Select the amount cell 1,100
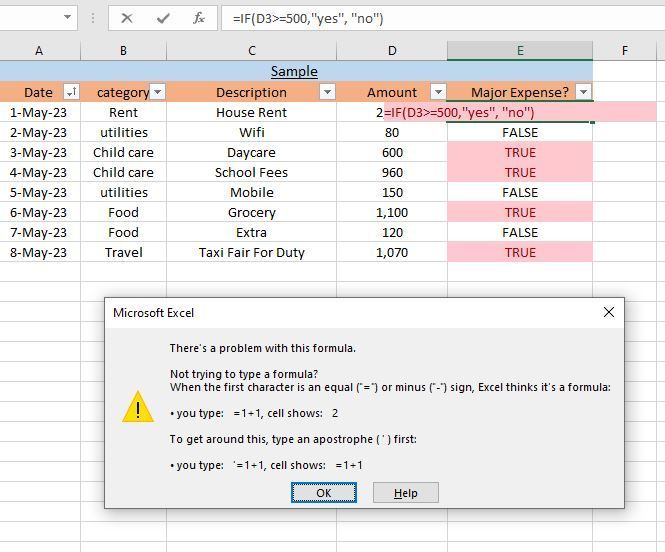 (x=392, y=212)
